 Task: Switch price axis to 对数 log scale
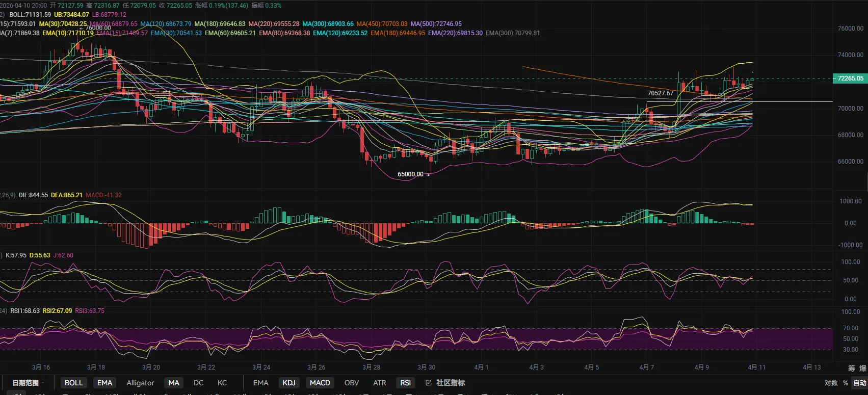tap(831, 383)
